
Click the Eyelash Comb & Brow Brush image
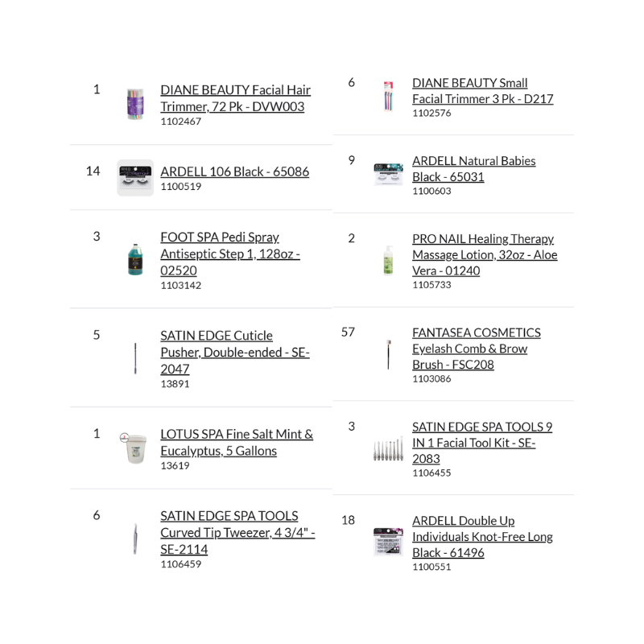tap(388, 354)
